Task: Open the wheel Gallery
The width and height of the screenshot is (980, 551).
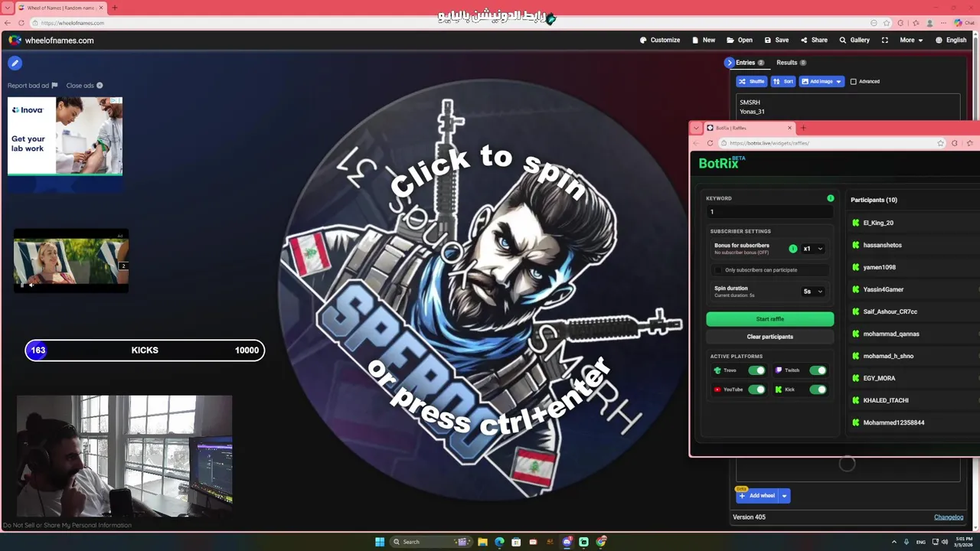Action: point(854,40)
